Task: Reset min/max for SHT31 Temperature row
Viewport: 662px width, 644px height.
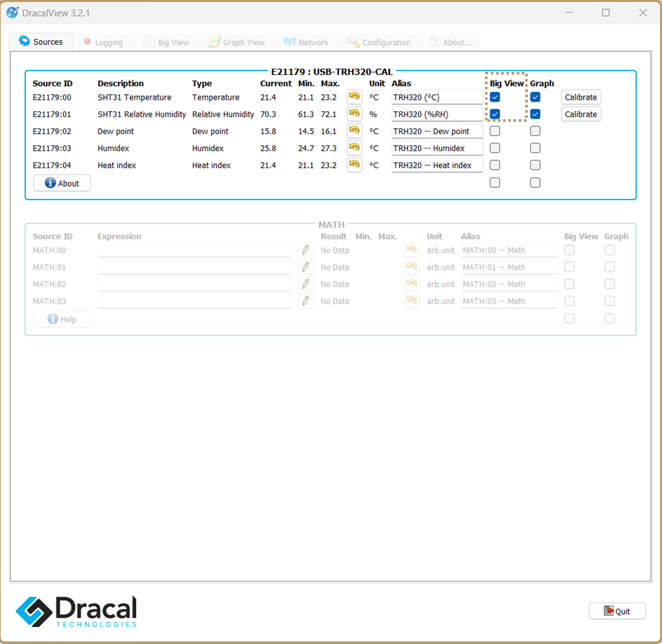Action: 354,97
